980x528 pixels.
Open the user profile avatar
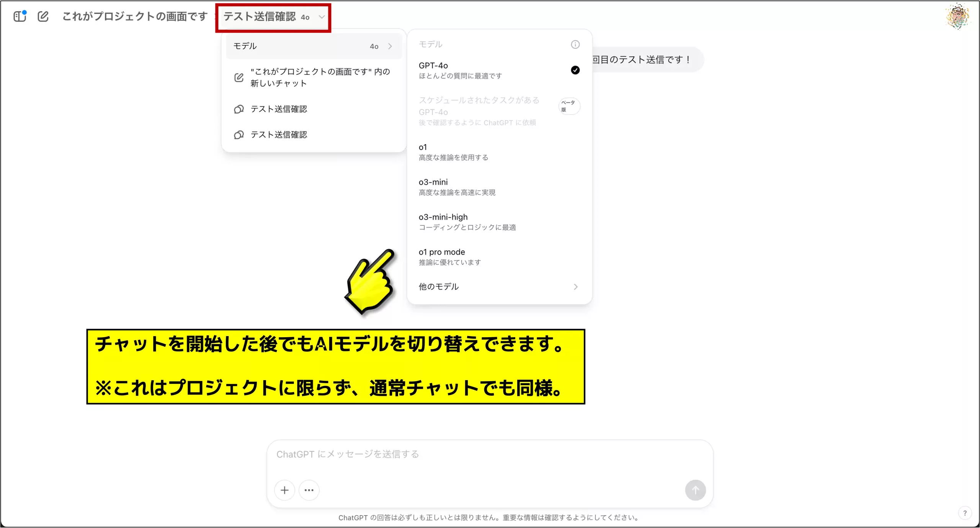[958, 16]
